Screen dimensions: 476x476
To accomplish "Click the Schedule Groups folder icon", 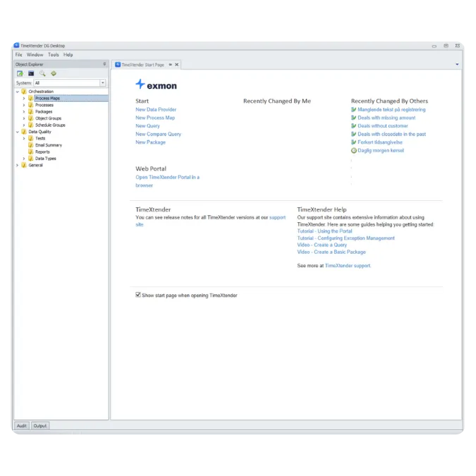I will 30,125.
